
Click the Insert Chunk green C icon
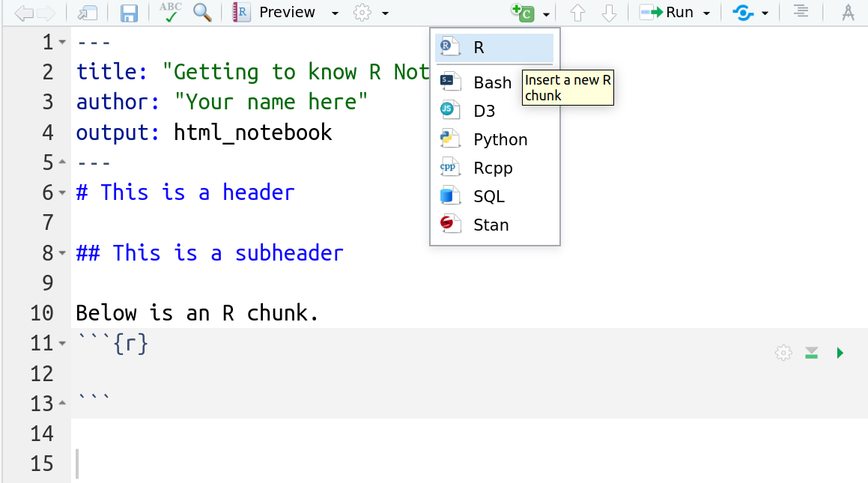coord(523,12)
